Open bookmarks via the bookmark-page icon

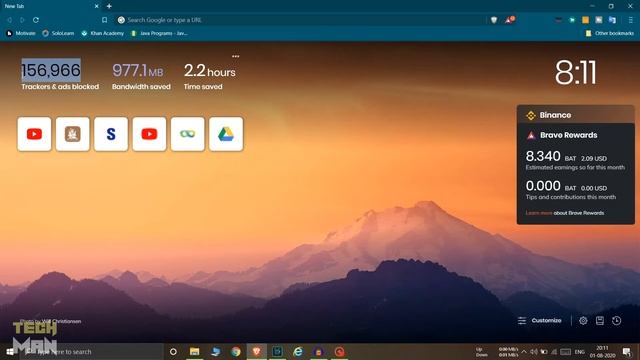[600, 320]
